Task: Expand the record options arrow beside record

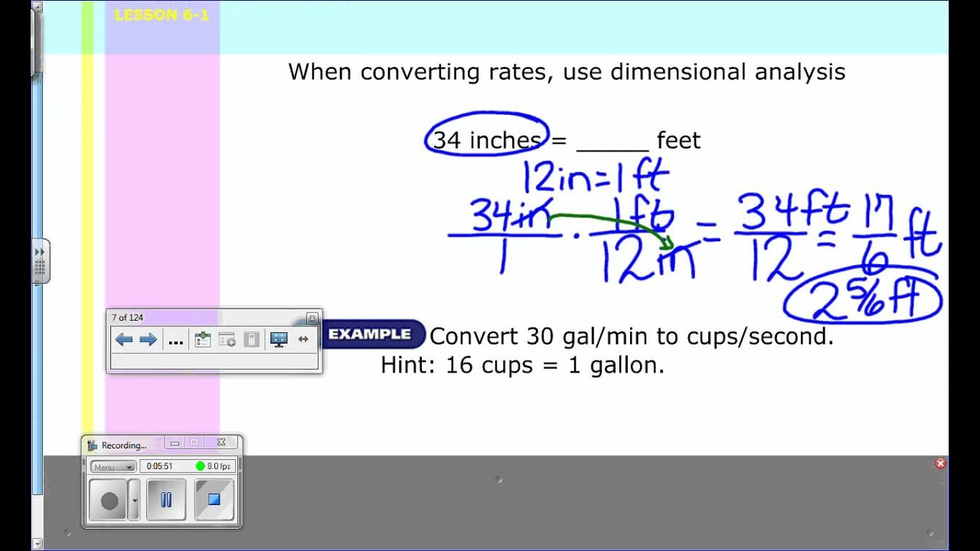Action: coord(135,500)
